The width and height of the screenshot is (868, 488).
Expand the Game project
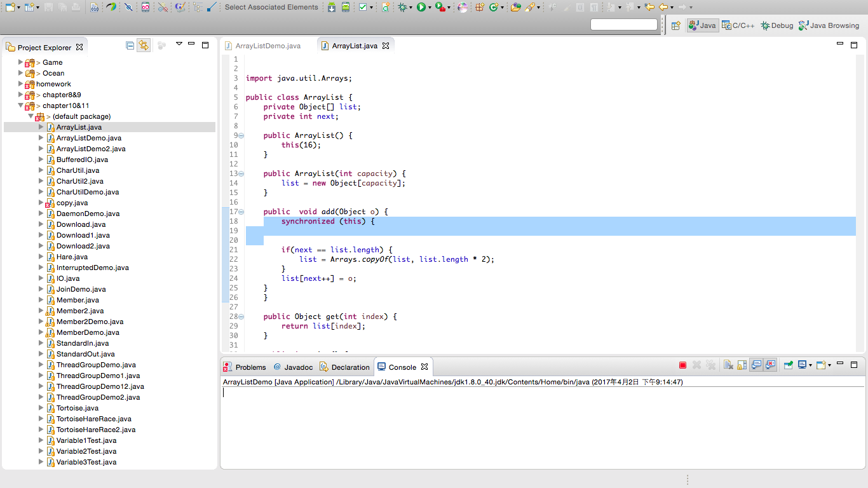[x=20, y=62]
